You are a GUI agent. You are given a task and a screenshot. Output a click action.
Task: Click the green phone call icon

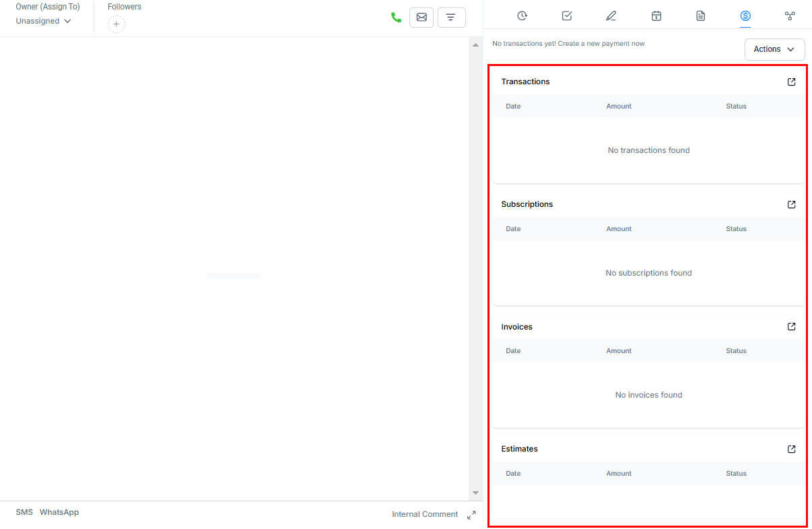point(396,18)
